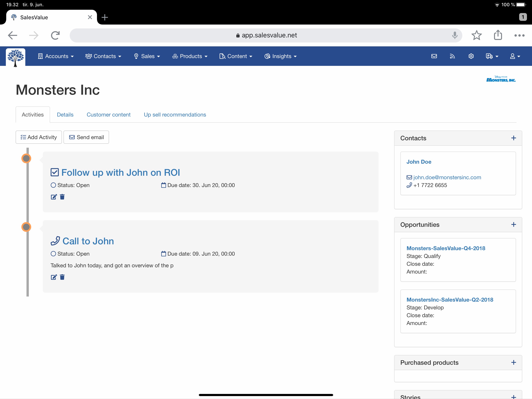Screen dimensions: 532x399
Task: Delete the Call to John activity
Action: (x=62, y=277)
